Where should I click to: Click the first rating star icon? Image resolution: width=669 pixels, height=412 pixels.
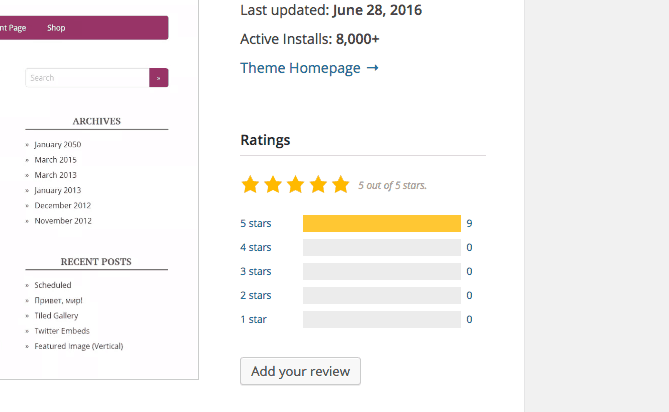click(x=250, y=184)
